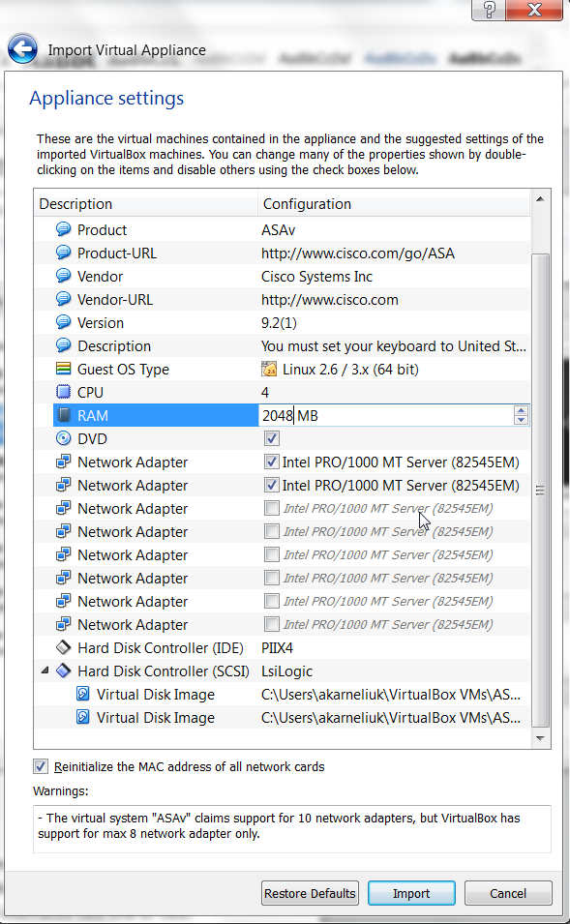This screenshot has height=924, width=570.
Task: Select the CPU row label
Action: pos(90,393)
